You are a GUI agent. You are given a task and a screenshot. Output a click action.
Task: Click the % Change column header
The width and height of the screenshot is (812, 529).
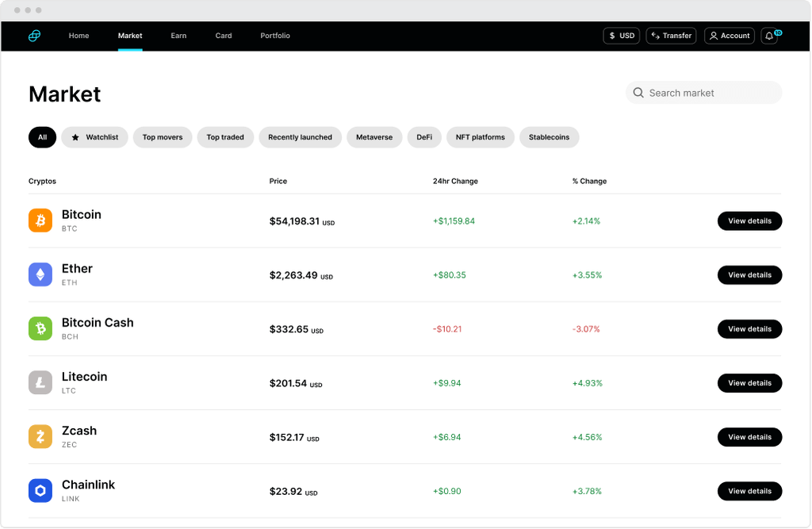click(x=589, y=181)
